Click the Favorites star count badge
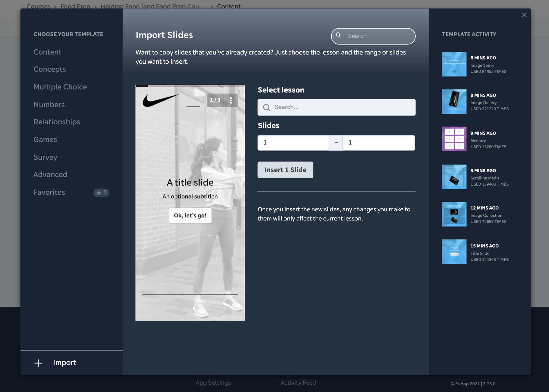The width and height of the screenshot is (549, 392). (x=101, y=193)
